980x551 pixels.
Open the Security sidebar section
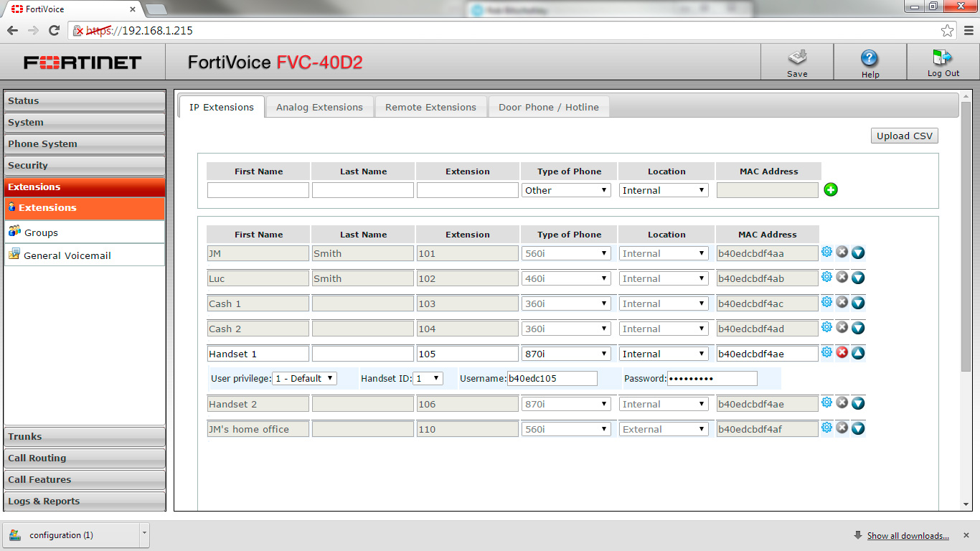tap(85, 166)
